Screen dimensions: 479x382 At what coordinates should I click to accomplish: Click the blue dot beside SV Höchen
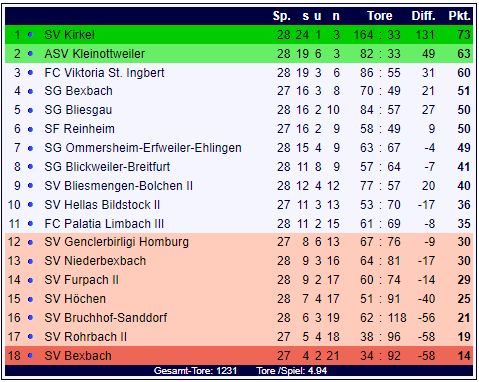[x=30, y=299]
